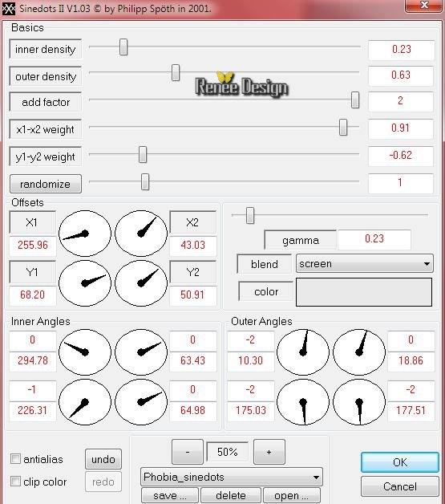Click the inner angle dial showing 226.31

coord(85,402)
